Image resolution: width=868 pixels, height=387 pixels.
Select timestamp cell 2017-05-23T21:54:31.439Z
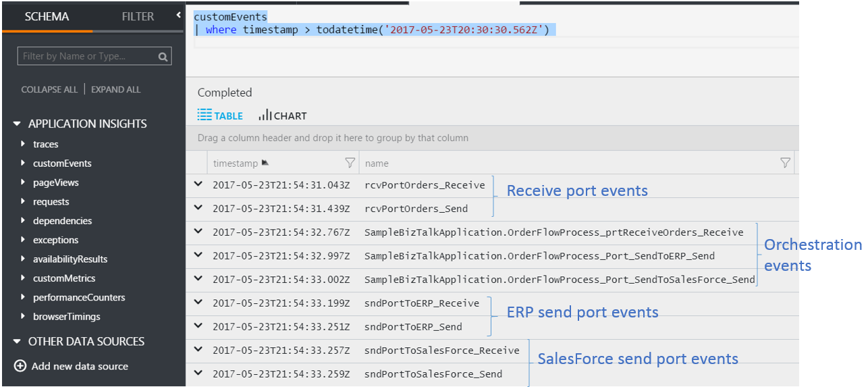(281, 209)
